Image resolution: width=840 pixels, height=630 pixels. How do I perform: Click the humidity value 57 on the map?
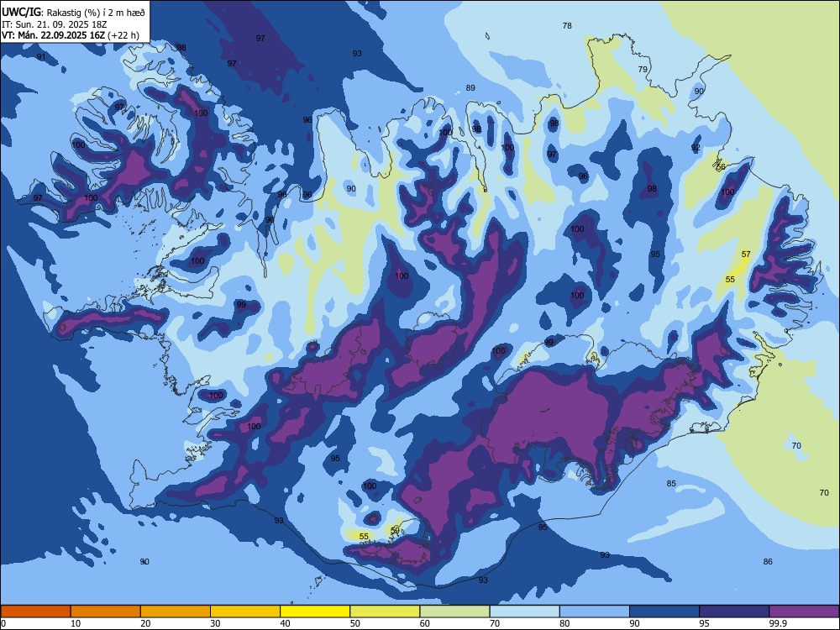pyautogui.click(x=746, y=254)
